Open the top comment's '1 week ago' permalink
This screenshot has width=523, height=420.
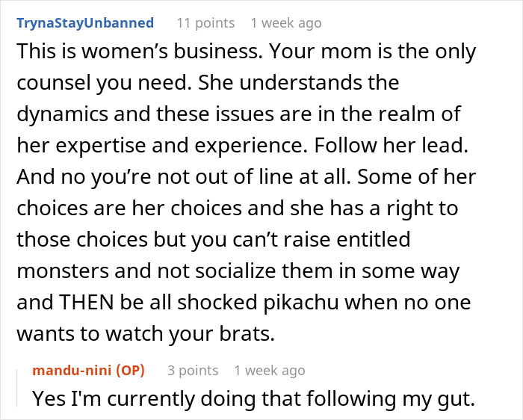(286, 22)
